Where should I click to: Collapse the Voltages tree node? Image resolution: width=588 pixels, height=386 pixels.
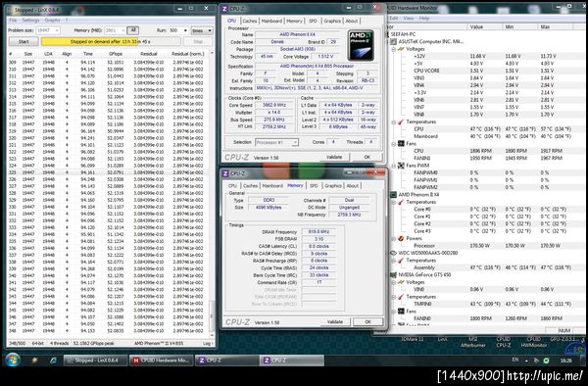coord(394,49)
